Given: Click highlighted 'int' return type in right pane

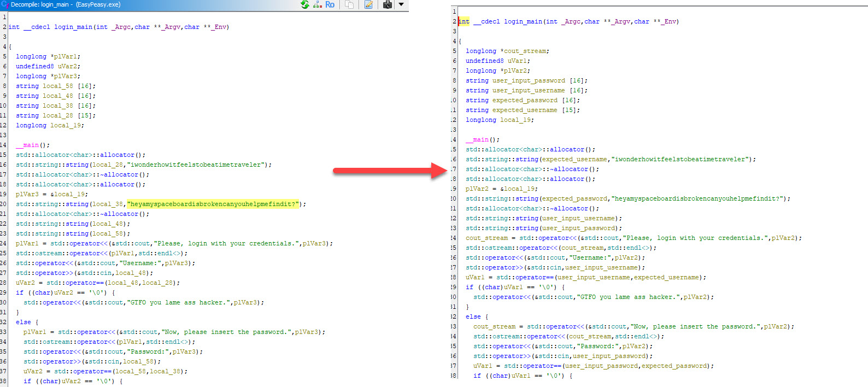Looking at the screenshot, I should [x=464, y=22].
